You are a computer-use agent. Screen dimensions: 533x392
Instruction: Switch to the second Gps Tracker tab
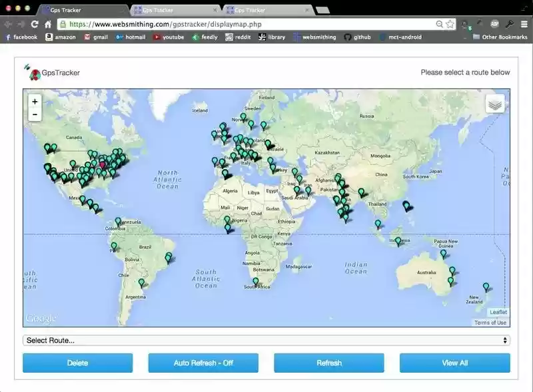(x=175, y=10)
